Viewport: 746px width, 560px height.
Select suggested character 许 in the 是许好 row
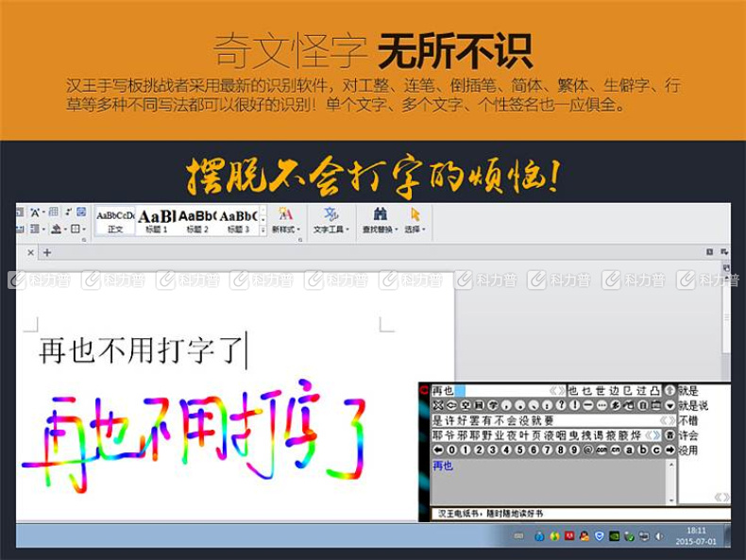(449, 420)
